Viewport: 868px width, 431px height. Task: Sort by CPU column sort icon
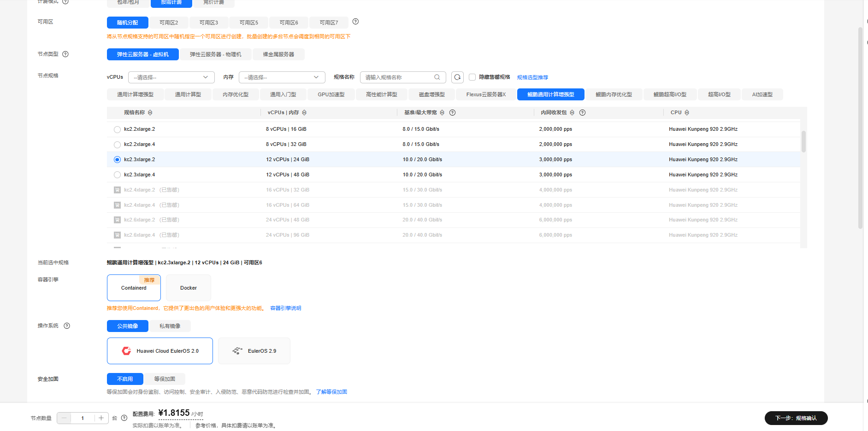[x=687, y=113]
